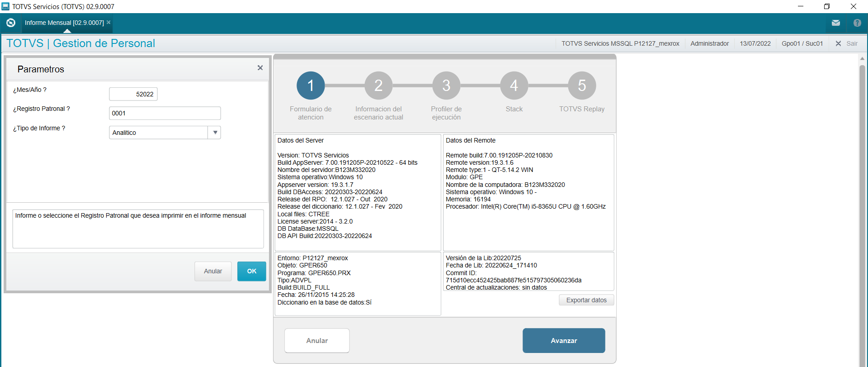Click Anular in Parametros dialog
The image size is (868, 367).
[x=213, y=271]
